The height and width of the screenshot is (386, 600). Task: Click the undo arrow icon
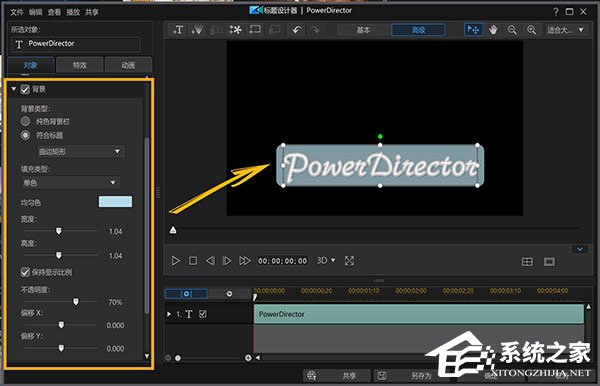point(297,30)
